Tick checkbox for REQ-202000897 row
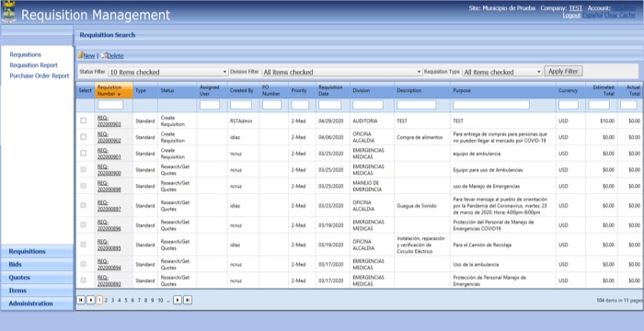The width and height of the screenshot is (644, 331). 84,205
